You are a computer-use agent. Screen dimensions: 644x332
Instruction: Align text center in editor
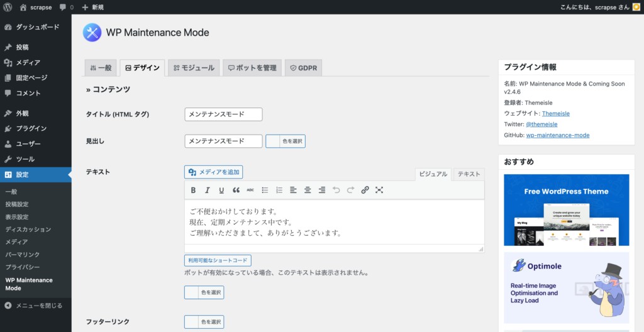308,191
